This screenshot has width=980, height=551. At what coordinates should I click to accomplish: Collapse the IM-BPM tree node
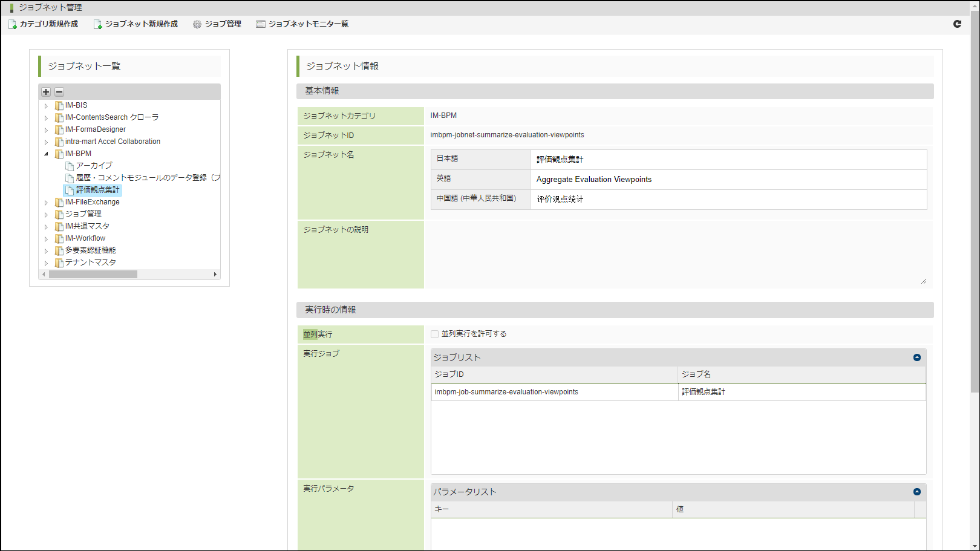coord(46,154)
